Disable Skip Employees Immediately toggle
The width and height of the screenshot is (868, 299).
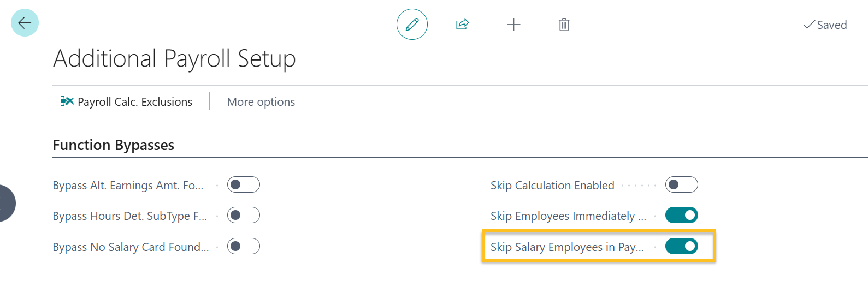[681, 216]
